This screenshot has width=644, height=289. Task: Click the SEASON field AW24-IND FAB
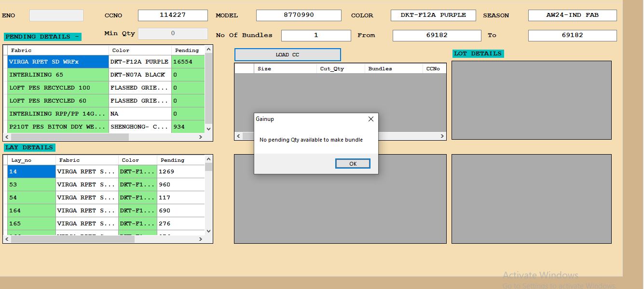pos(572,15)
